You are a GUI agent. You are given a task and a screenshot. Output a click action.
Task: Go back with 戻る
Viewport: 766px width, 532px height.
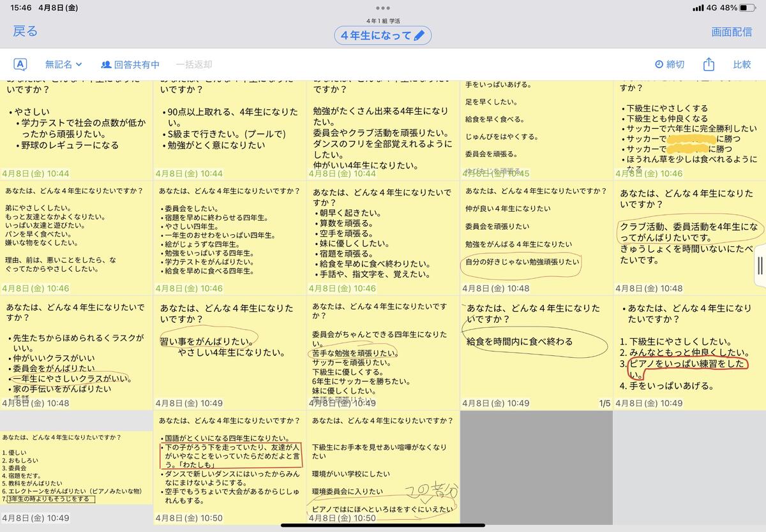pos(26,32)
